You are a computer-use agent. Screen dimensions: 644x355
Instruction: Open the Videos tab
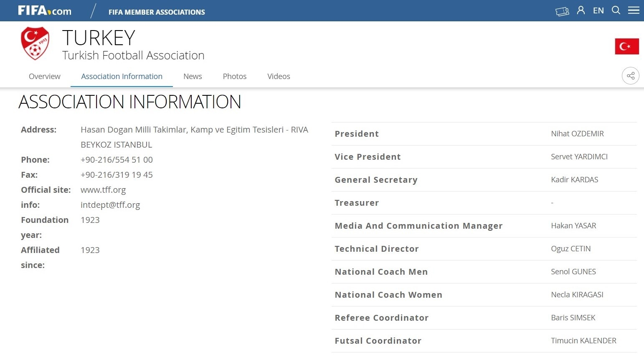tap(279, 76)
